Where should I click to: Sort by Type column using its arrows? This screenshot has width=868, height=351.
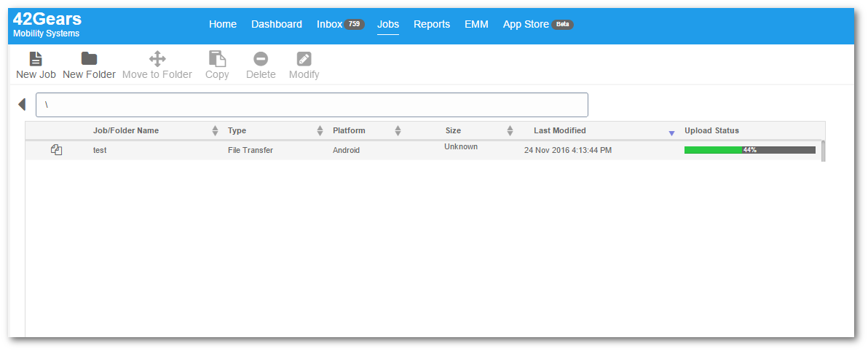point(320,130)
